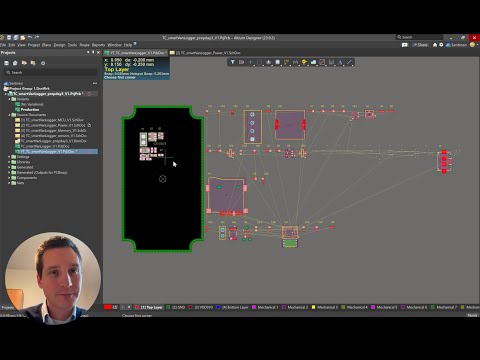Click the Redo arrow in title bar
Viewport: 480px width, 360px height.
[37, 37]
